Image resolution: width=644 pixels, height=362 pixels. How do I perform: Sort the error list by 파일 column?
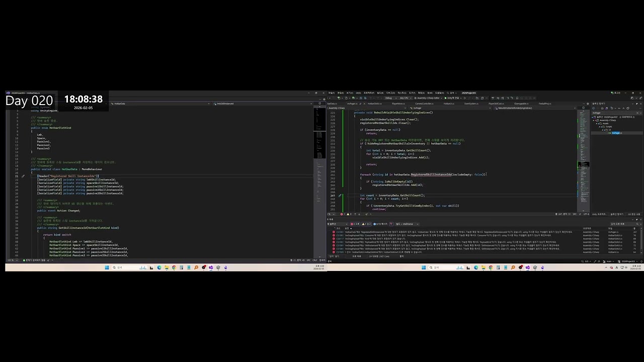point(610,228)
